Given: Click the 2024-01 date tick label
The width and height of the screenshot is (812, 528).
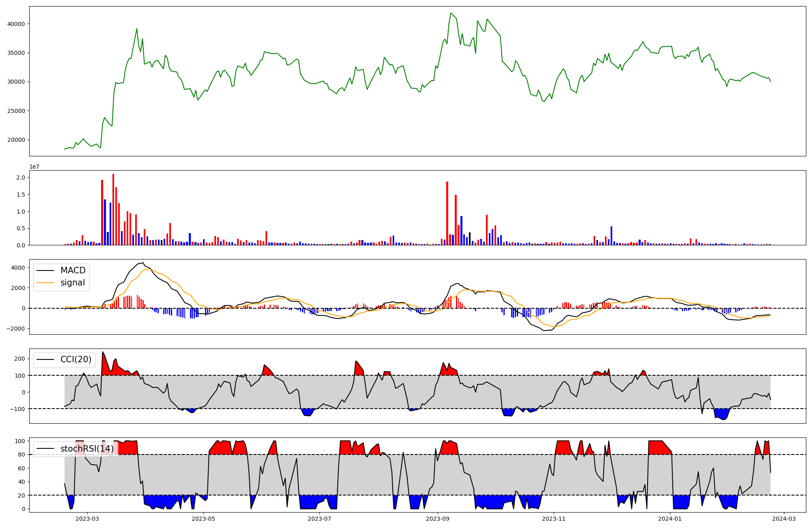Looking at the screenshot, I should point(670,519).
